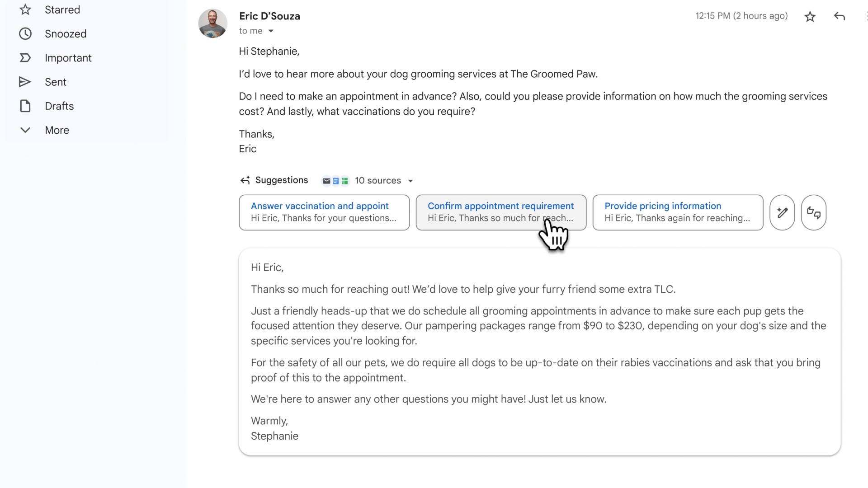Open the 10 sources dropdown
This screenshot has height=488, width=868.
[x=410, y=181]
